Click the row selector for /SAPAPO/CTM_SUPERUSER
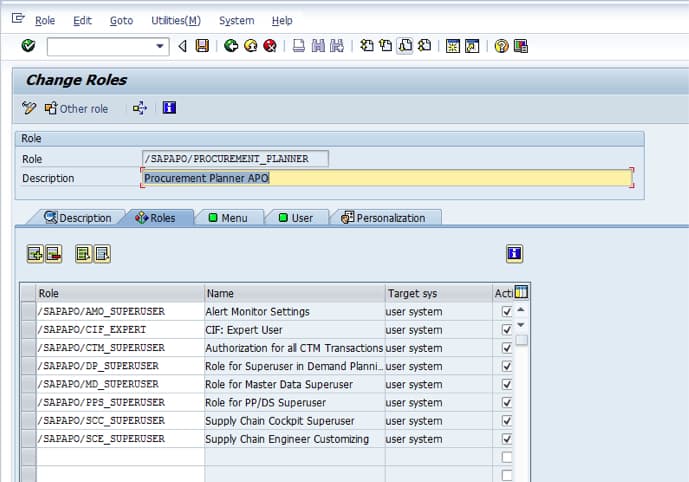Screen dimensions: 689x482 point(28,348)
